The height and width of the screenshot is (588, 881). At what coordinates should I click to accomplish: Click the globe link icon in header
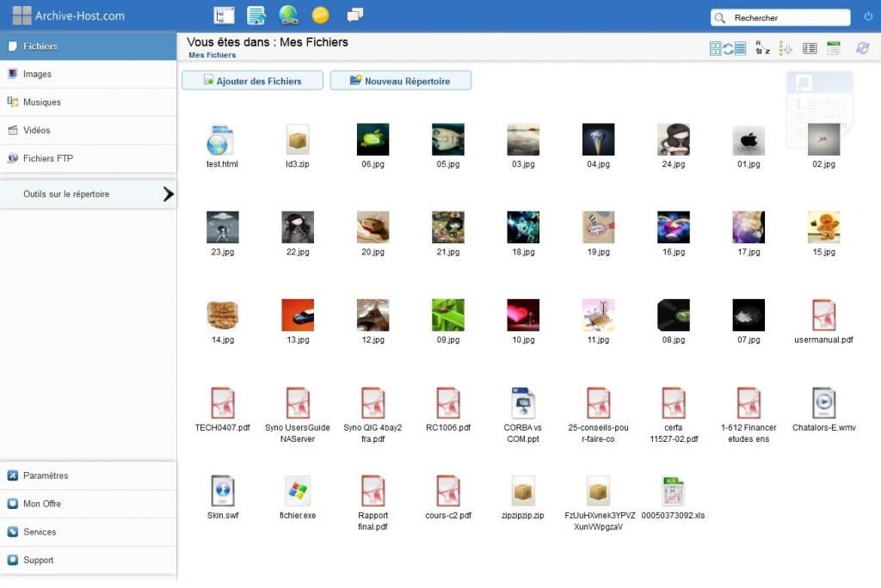[288, 15]
